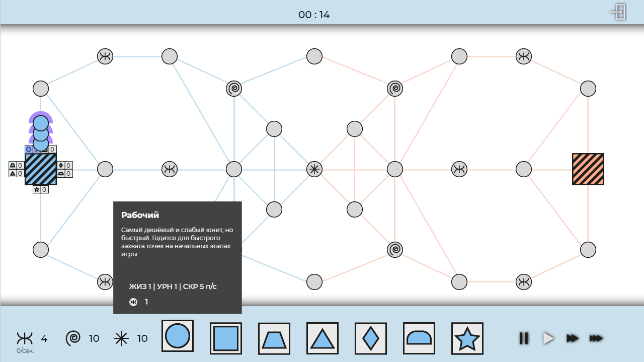
Task: Set normal play speed
Action: (x=548, y=338)
